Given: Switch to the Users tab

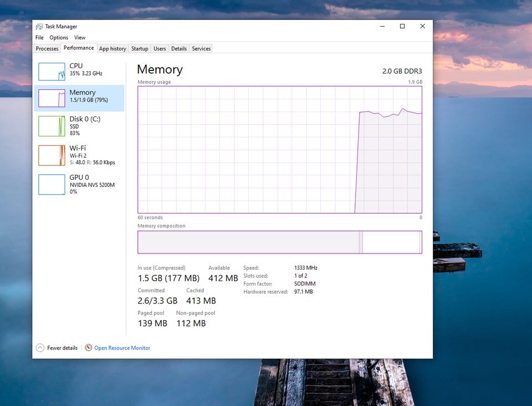Looking at the screenshot, I should [160, 49].
